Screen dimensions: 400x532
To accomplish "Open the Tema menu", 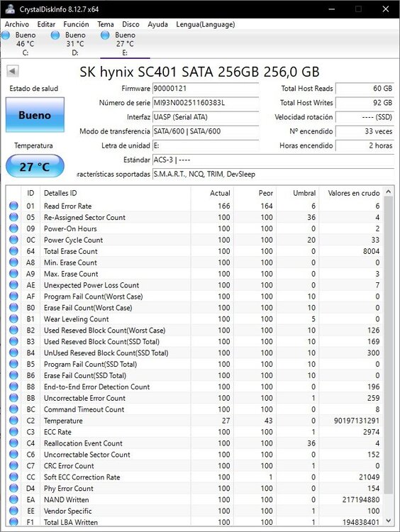I will tap(106, 24).
